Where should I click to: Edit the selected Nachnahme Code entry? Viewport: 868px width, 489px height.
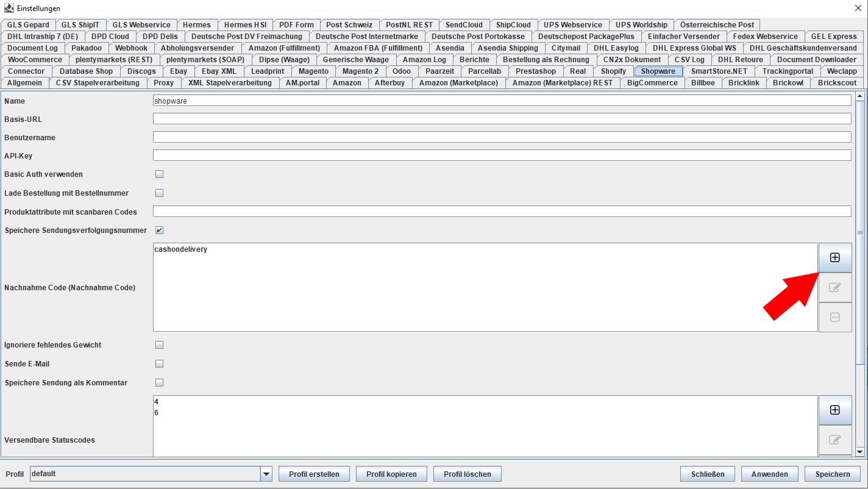835,287
